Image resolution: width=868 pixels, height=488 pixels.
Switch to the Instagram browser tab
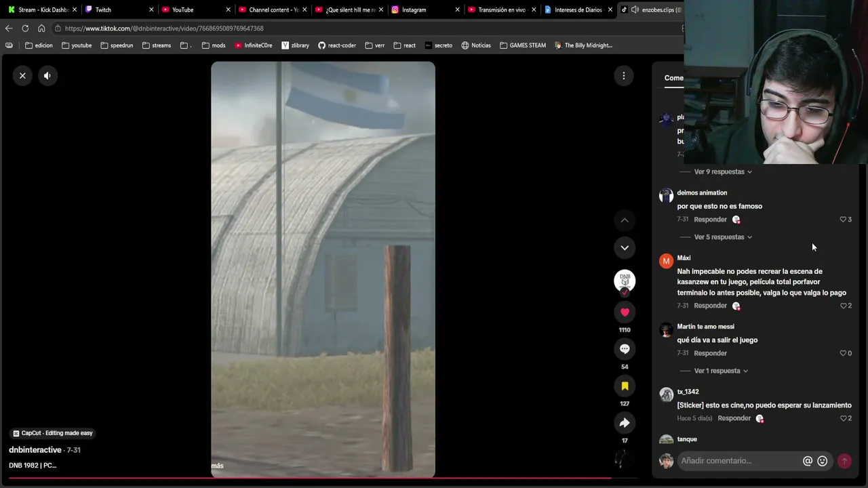coord(424,9)
